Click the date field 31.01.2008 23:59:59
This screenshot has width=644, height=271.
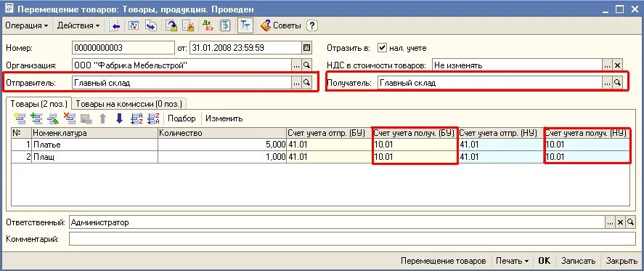245,48
